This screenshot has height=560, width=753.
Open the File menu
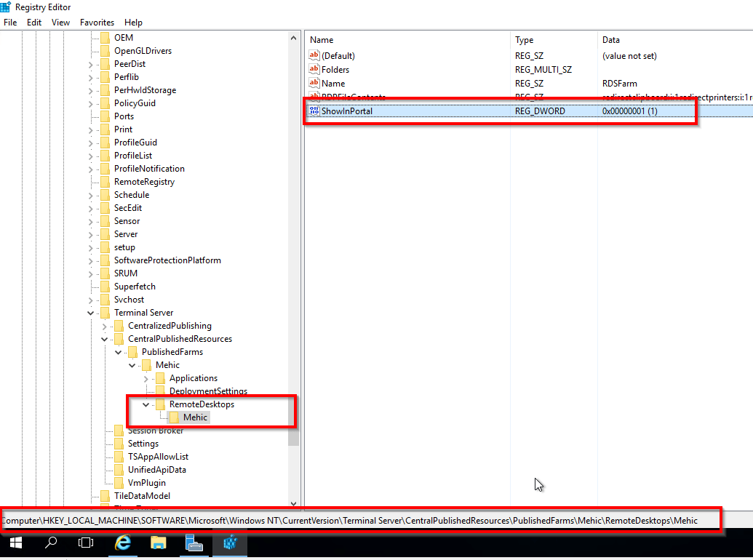10,22
